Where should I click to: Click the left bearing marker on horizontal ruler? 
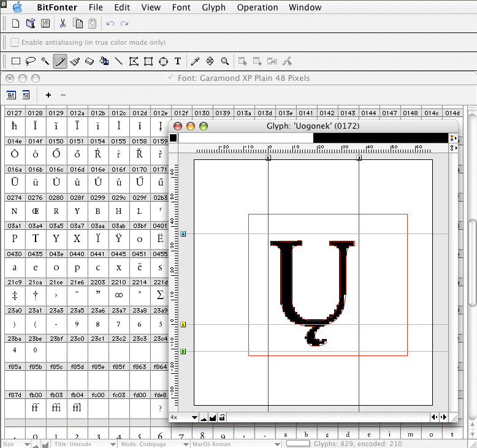[x=268, y=158]
